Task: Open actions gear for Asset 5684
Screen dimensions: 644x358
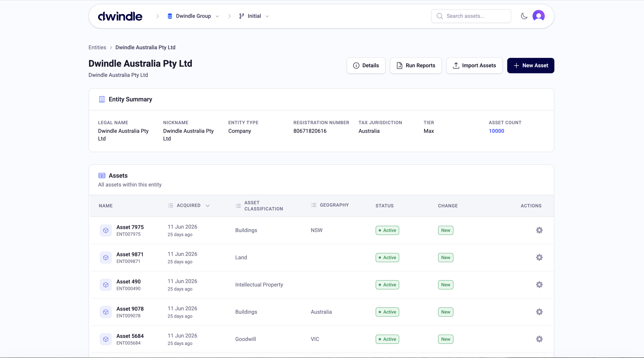Action: click(539, 339)
